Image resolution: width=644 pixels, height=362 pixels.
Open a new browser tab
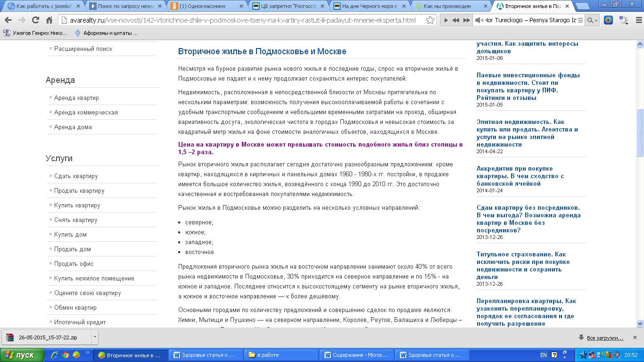click(x=583, y=6)
